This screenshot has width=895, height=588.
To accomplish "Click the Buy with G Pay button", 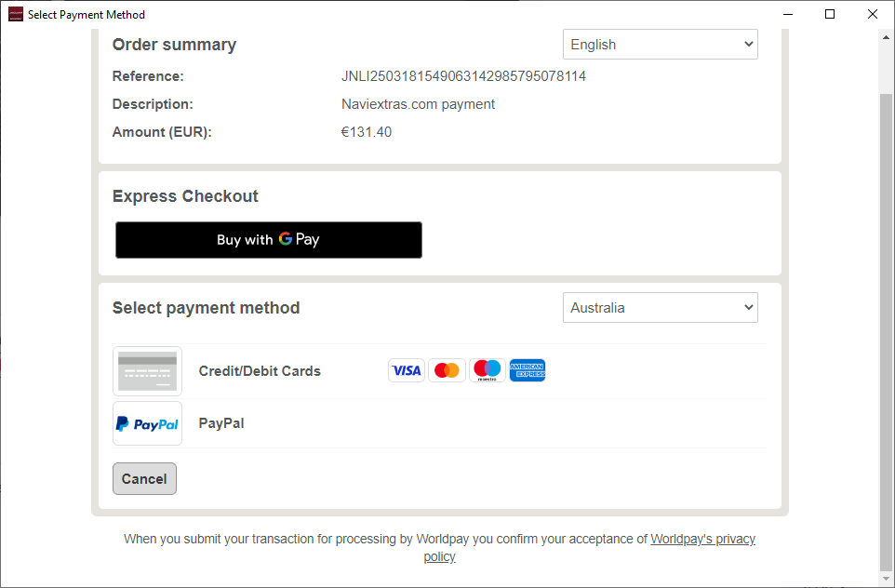I will 269,240.
